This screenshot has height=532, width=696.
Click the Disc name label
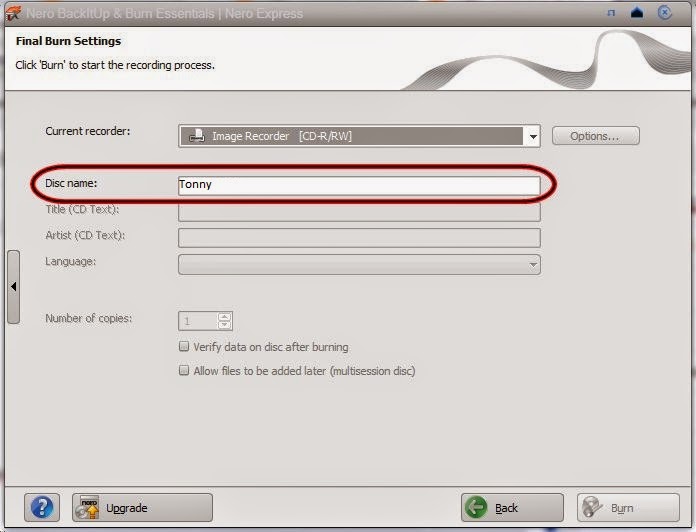pos(71,183)
